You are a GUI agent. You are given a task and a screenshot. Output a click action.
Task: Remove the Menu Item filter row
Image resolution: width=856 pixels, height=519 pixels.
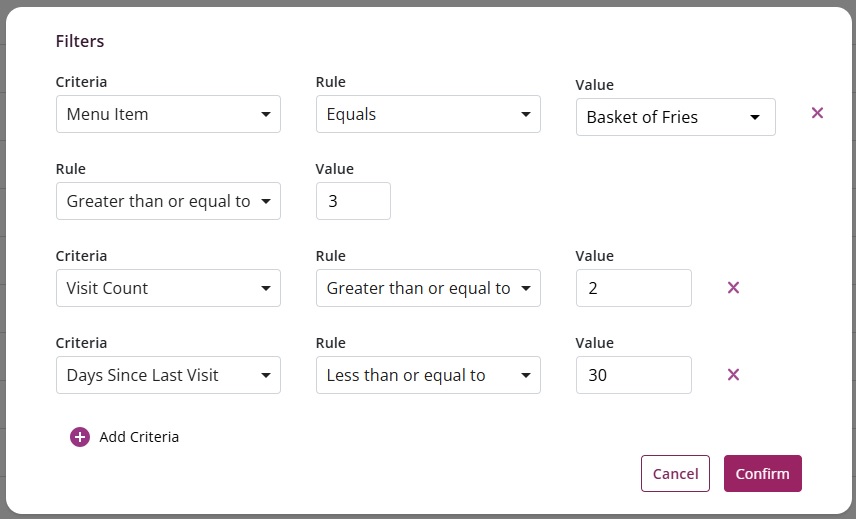817,113
